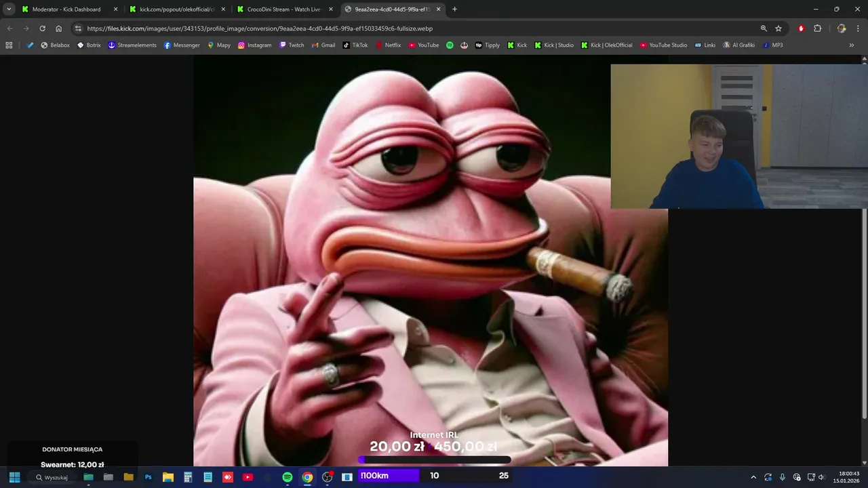Open the Windows Start menu

coord(14,476)
